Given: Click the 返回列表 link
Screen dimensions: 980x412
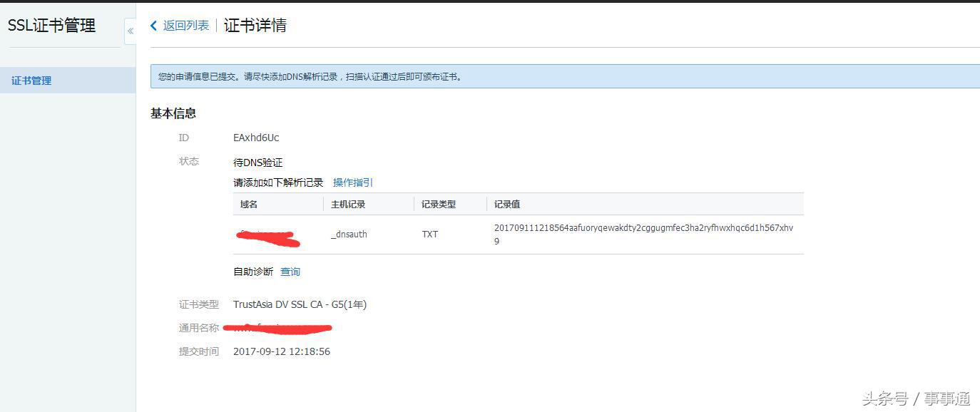Looking at the screenshot, I should tap(184, 25).
